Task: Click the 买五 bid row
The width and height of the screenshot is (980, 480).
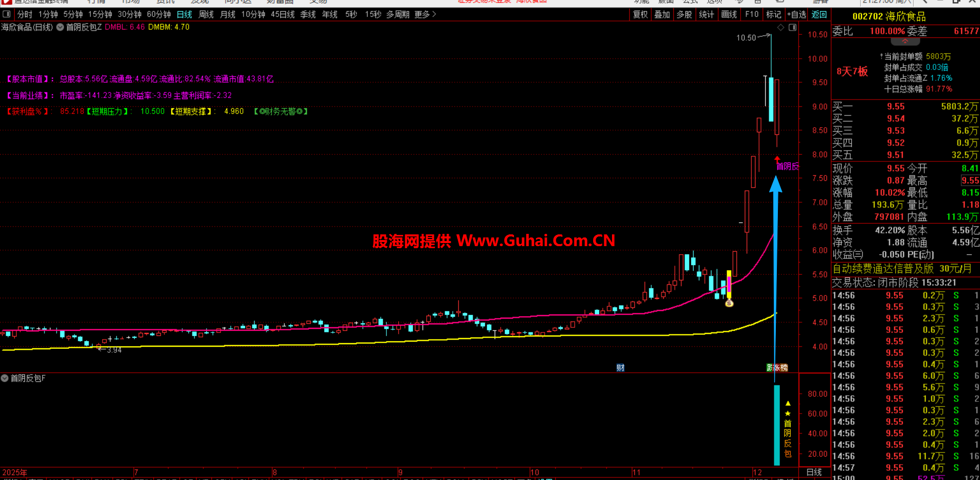Action: [x=905, y=155]
